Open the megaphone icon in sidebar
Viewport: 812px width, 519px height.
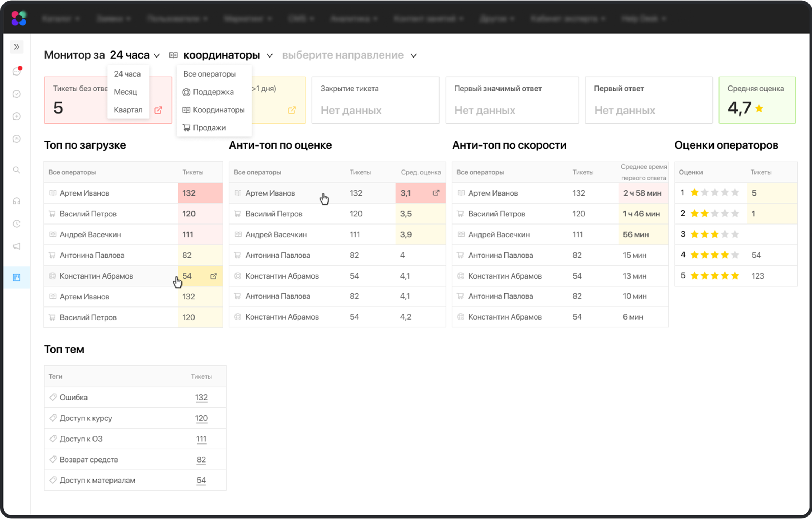[x=17, y=246]
